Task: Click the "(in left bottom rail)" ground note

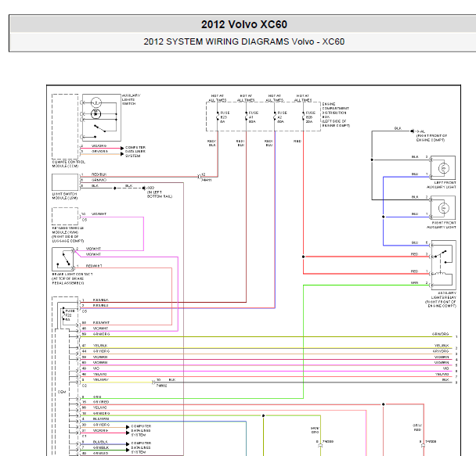Action: point(160,194)
